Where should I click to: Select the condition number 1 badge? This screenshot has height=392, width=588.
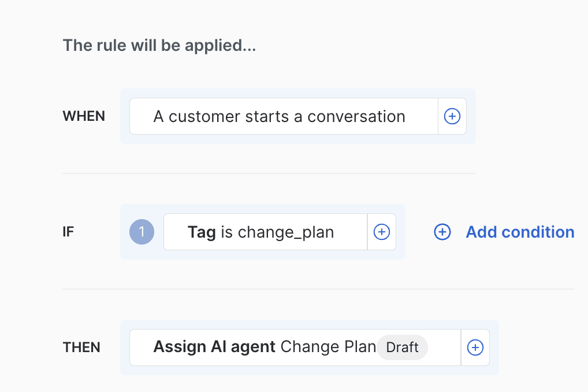tap(142, 232)
